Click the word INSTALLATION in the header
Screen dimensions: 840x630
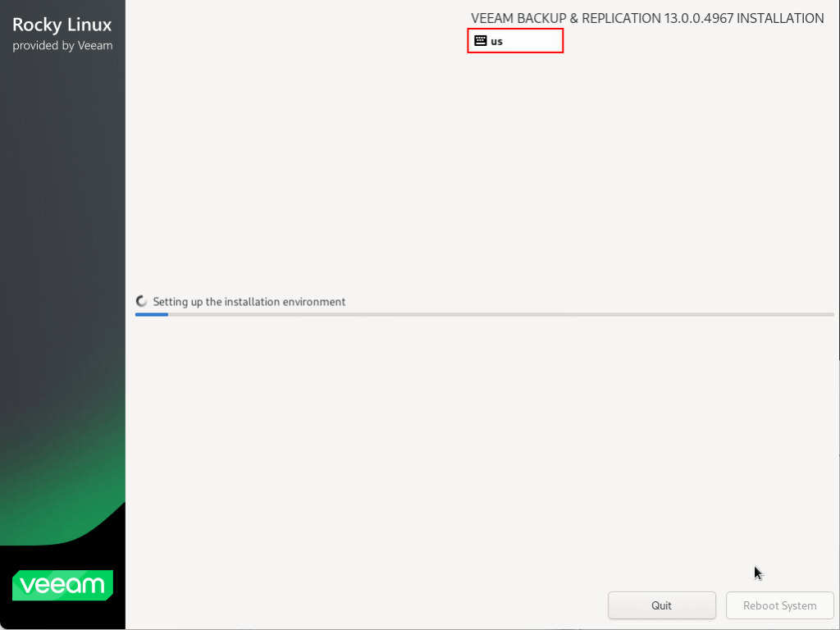click(780, 18)
